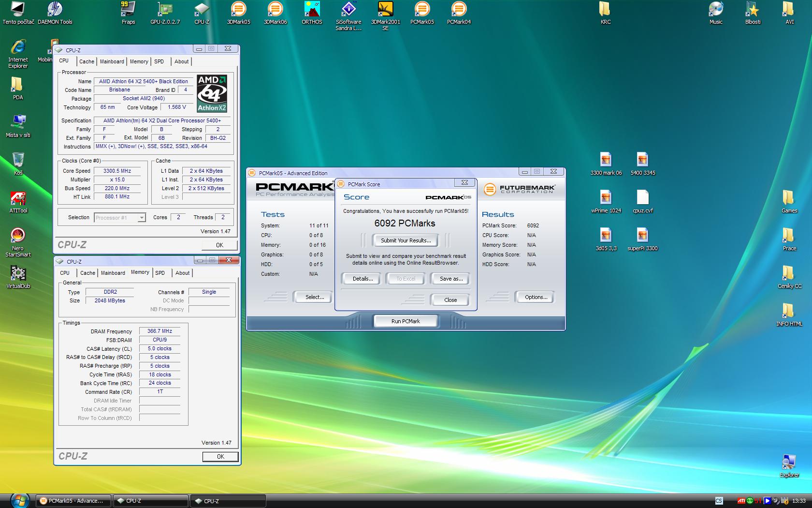Open PCMark05 Options button
This screenshot has height=508, width=812.
536,297
